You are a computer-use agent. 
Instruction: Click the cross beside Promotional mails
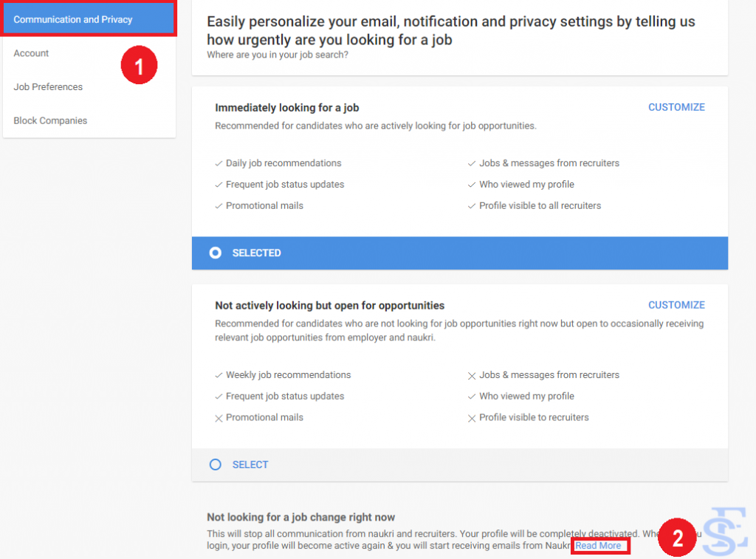coord(219,417)
